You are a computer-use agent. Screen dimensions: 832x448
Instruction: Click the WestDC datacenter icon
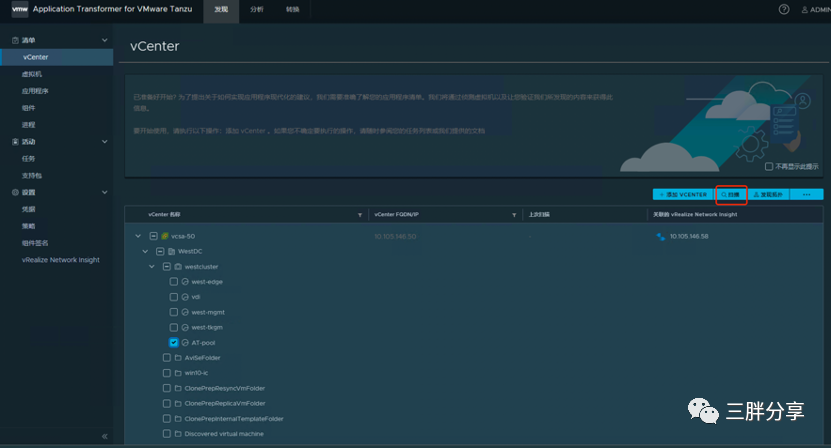[171, 251]
